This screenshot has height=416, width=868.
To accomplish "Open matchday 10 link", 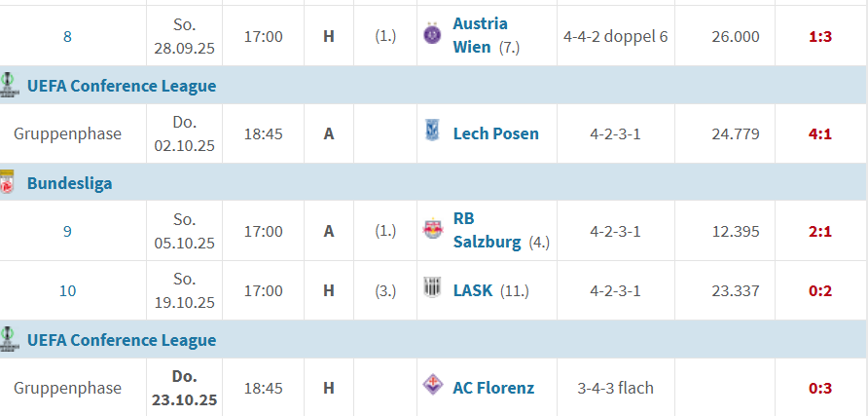I will tap(67, 290).
